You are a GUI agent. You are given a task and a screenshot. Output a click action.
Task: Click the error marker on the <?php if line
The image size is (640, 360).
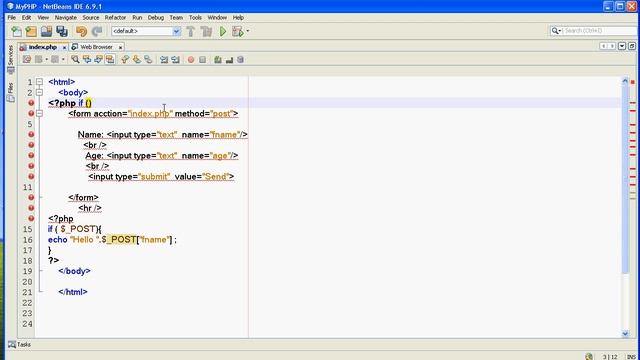31,103
